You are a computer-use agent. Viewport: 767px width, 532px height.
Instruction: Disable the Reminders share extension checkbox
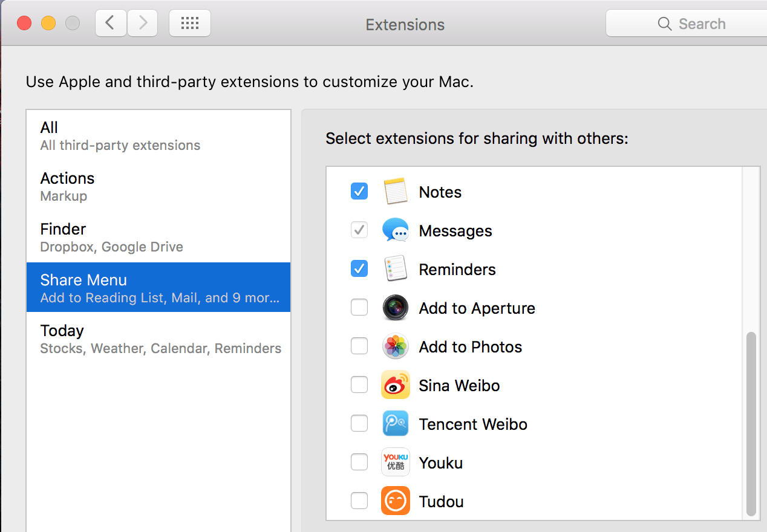click(359, 270)
